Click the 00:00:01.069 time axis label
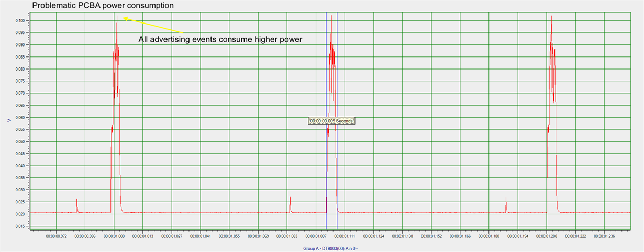This screenshot has height=252, width=644. click(x=258, y=236)
